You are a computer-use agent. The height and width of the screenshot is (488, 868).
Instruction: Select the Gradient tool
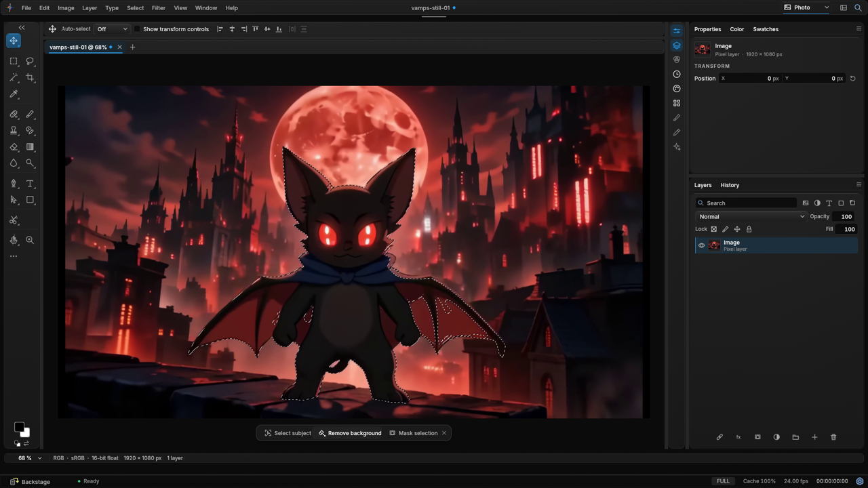tap(30, 146)
